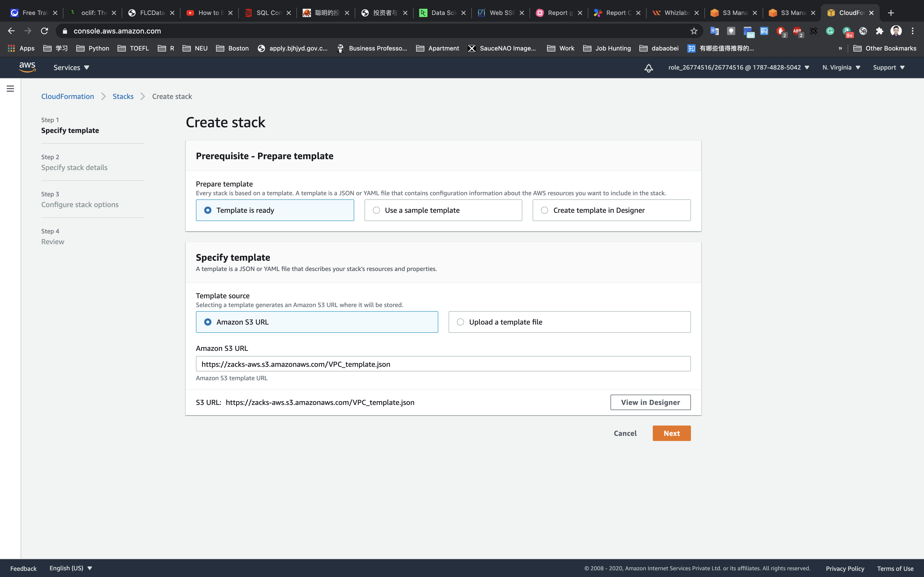Expand the Services dropdown
Screen dimensions: 924x577
[x=71, y=67]
